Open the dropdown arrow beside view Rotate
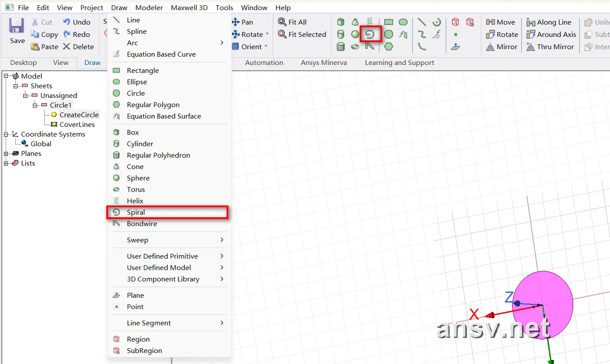 [267, 34]
